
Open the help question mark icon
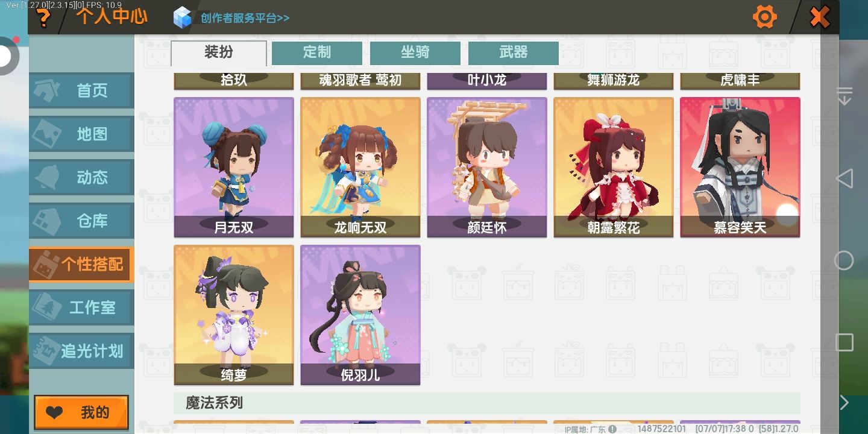click(x=43, y=17)
